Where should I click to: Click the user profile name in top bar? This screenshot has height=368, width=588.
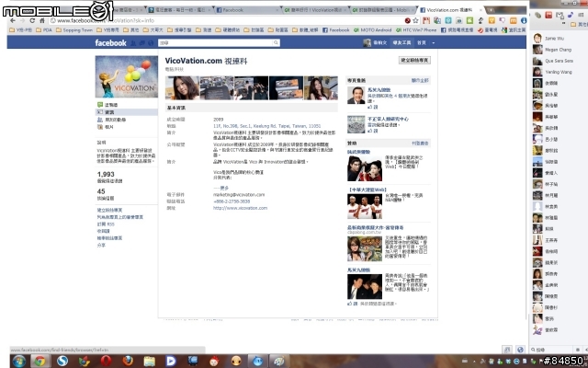coord(379,43)
